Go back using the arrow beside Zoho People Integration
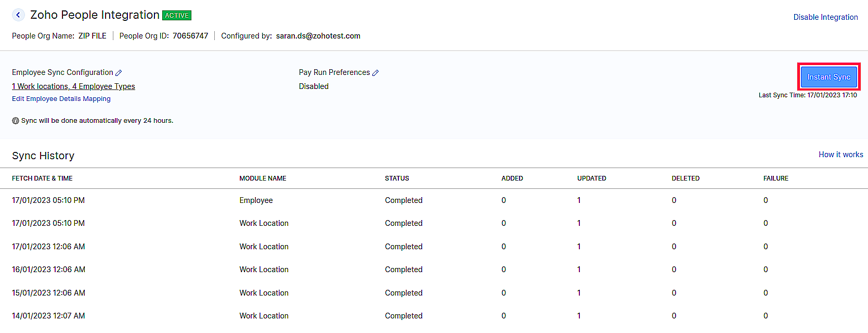This screenshot has height=333, width=868. (18, 15)
